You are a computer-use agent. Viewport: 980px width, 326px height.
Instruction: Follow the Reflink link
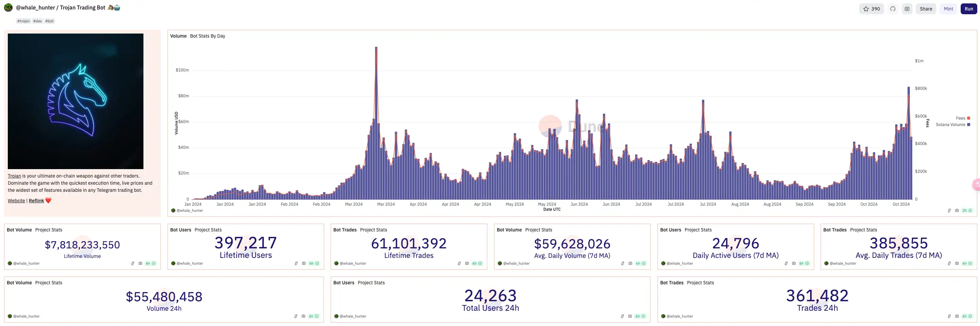(x=37, y=201)
